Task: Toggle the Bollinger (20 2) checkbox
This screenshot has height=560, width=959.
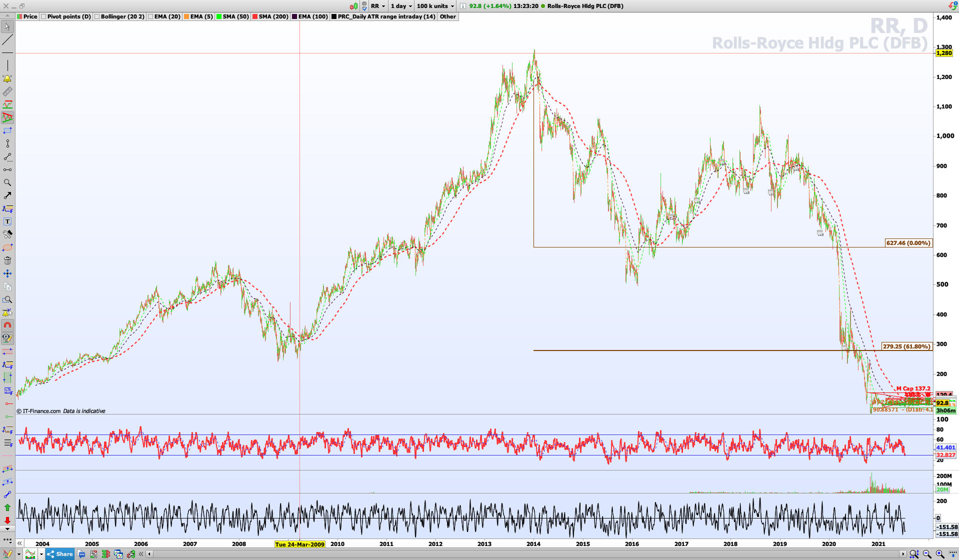Action: [x=97, y=16]
